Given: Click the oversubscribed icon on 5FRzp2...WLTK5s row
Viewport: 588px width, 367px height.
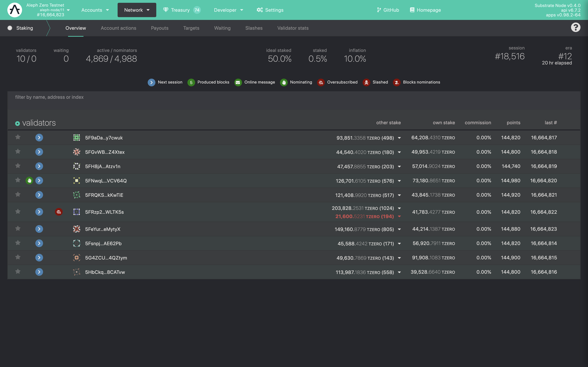Looking at the screenshot, I should (x=59, y=212).
